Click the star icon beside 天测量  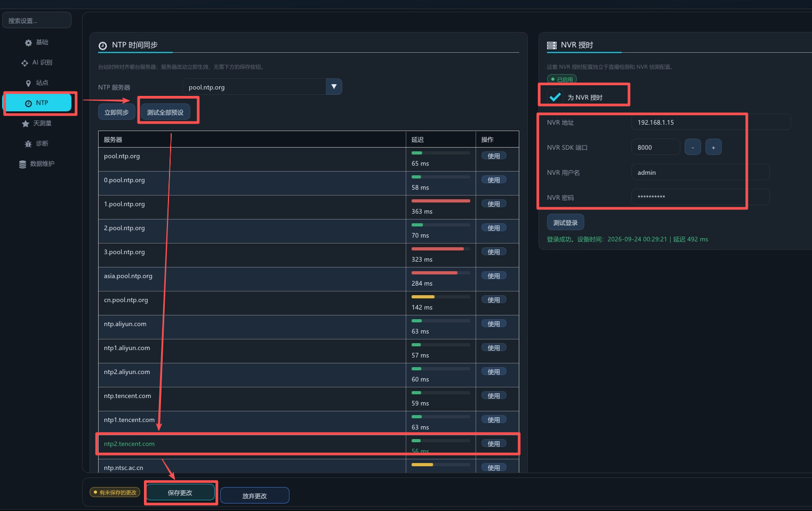click(x=25, y=124)
